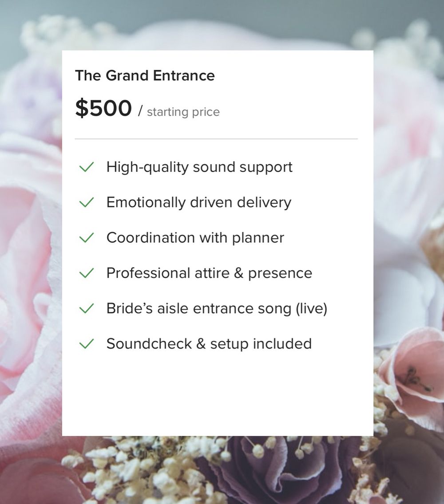Click the checkmark beside High-quality sound support
The image size is (444, 504).
click(86, 167)
